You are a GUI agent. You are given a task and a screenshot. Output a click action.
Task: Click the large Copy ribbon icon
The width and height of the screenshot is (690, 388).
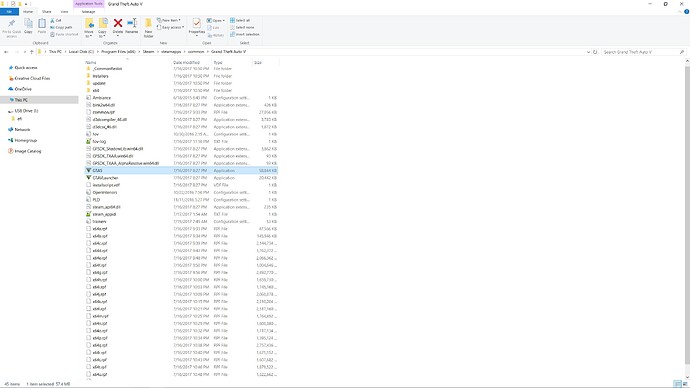pyautogui.click(x=28, y=23)
